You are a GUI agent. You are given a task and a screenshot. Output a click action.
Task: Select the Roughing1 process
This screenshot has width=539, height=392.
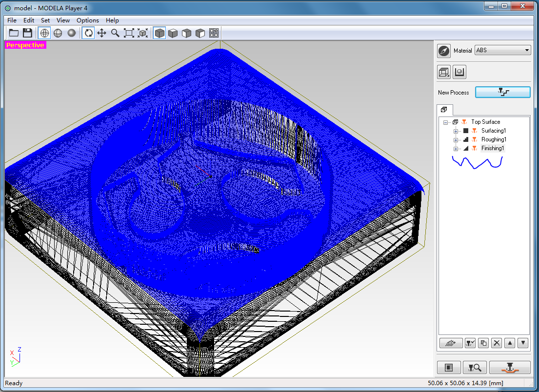[494, 139]
